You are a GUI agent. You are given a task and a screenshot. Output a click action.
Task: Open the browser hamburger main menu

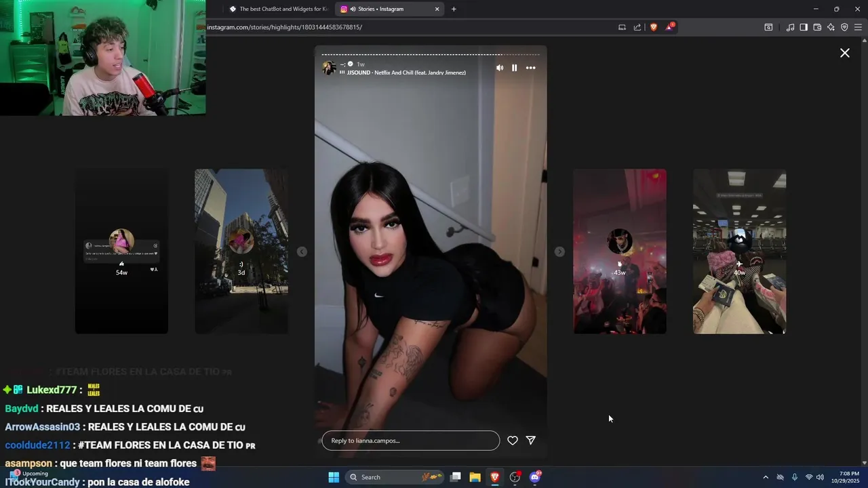click(x=858, y=27)
